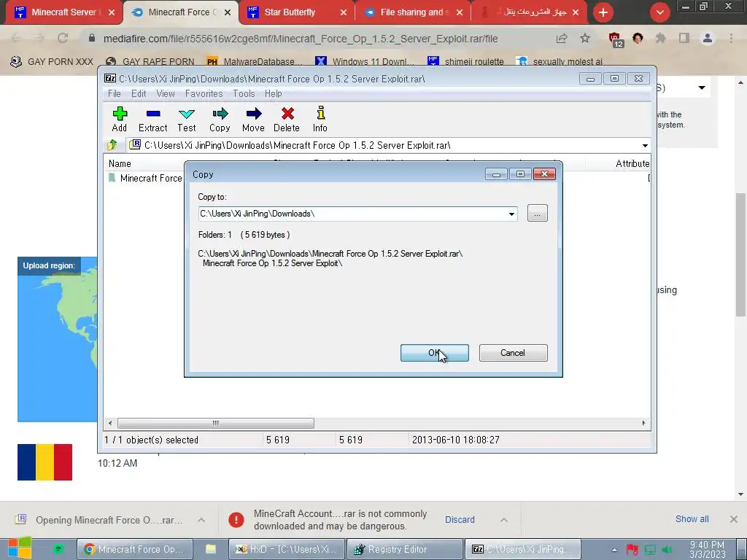This screenshot has height=560, width=747.
Task: Browse for destination folder with ... button
Action: click(538, 214)
